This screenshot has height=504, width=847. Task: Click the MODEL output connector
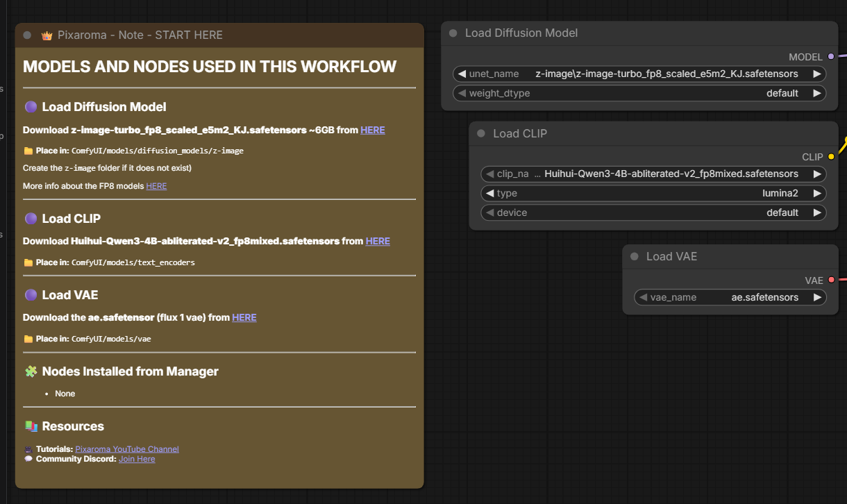(831, 57)
